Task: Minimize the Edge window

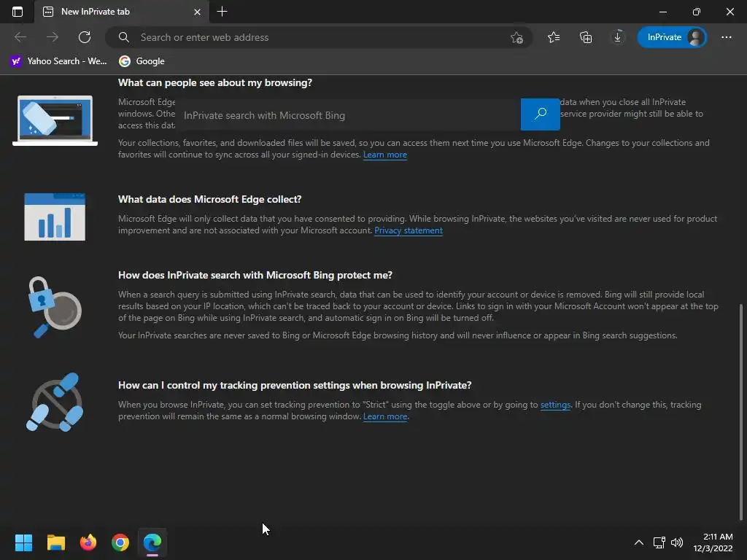Action: [662, 12]
